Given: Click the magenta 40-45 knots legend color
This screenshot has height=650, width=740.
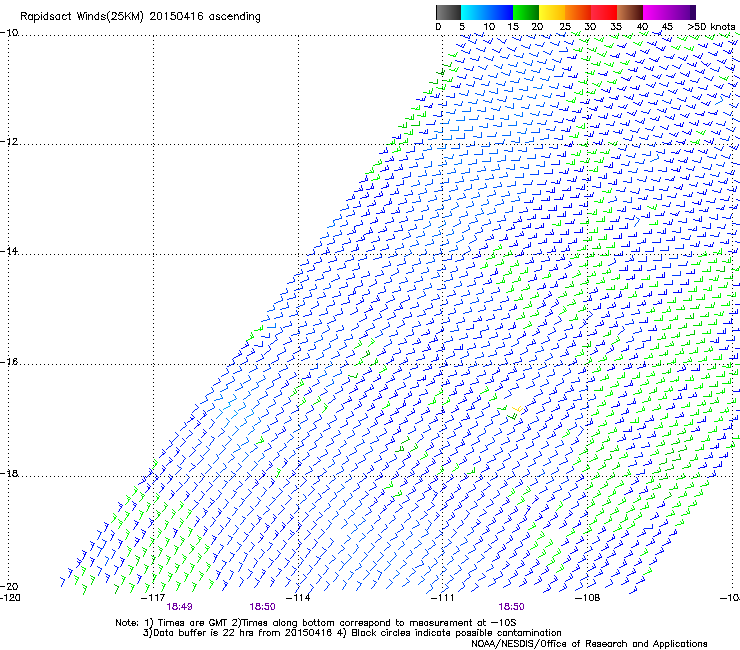Looking at the screenshot, I should click(x=656, y=12).
